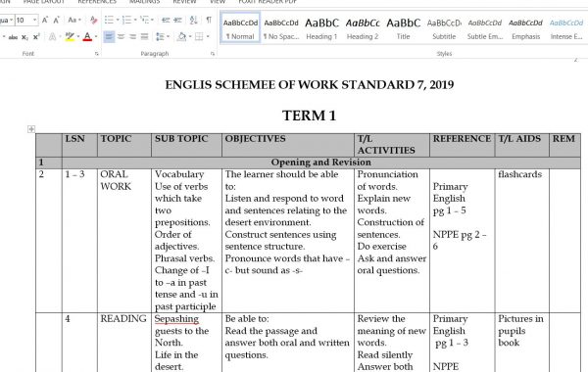This screenshot has width=588, height=372.
Task: Open Line and Paragraph Spacing menu
Action: [162, 37]
